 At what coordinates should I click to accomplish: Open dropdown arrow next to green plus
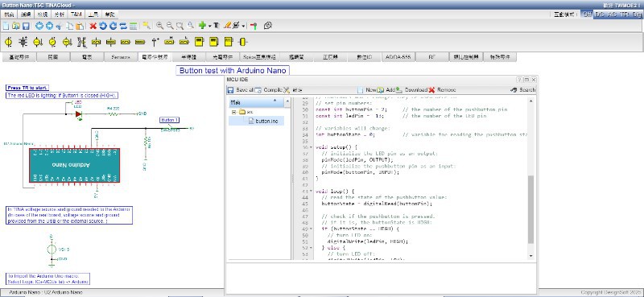click(209, 26)
